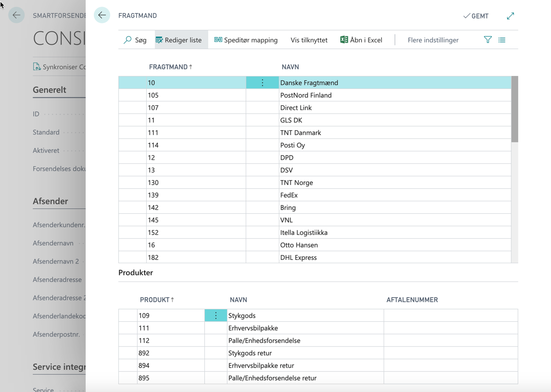Open Speditør mapping
The width and height of the screenshot is (551, 392).
point(246,40)
